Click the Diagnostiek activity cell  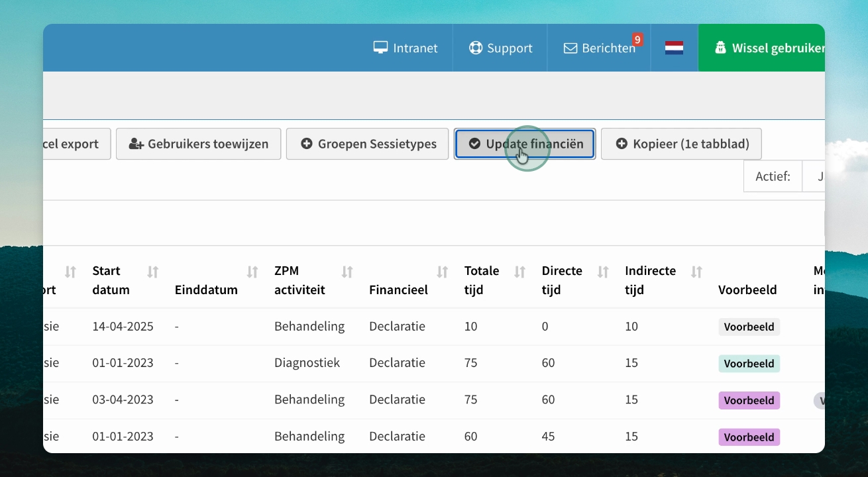(307, 363)
